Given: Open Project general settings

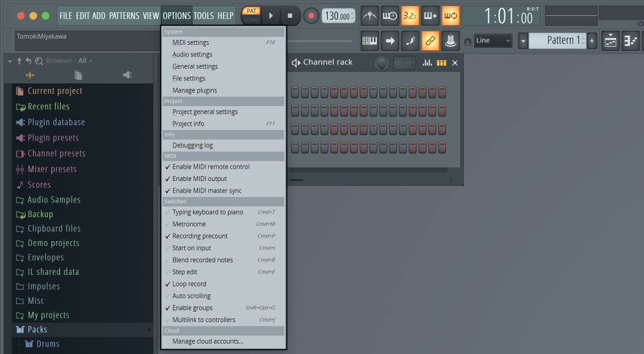Looking at the screenshot, I should [224, 112].
